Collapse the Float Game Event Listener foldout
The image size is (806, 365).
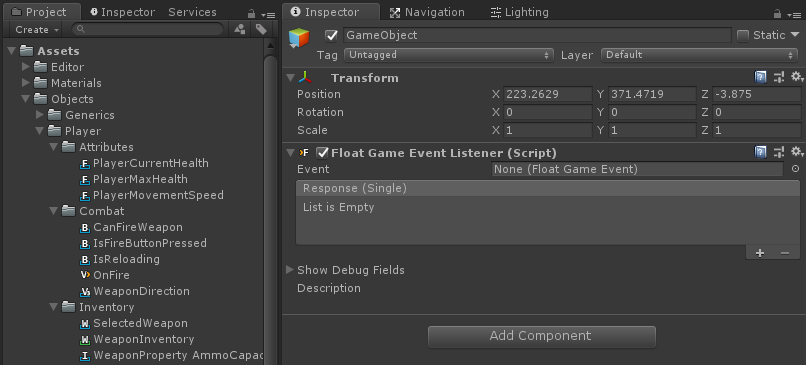click(x=290, y=153)
